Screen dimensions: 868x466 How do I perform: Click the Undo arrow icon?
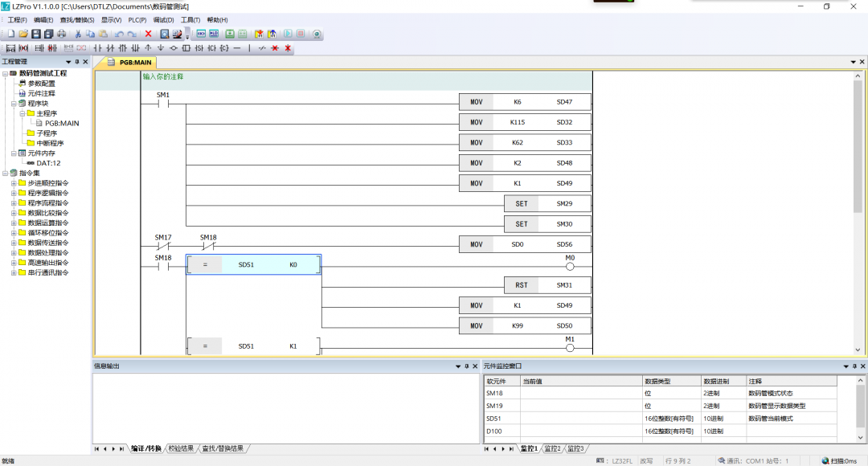click(119, 34)
